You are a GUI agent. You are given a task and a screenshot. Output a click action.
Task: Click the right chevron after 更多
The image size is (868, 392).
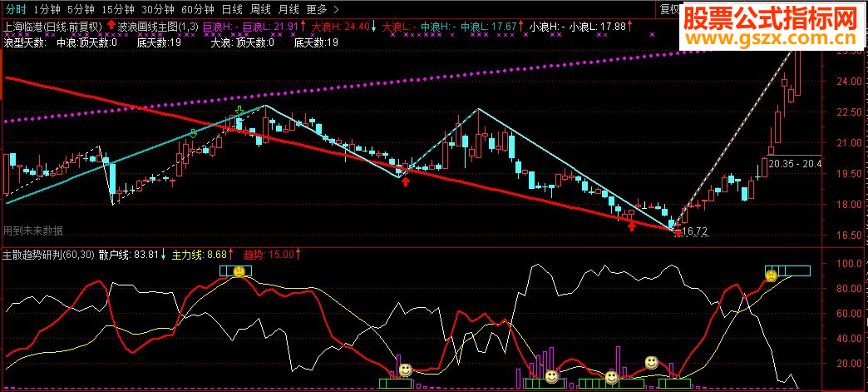[336, 9]
